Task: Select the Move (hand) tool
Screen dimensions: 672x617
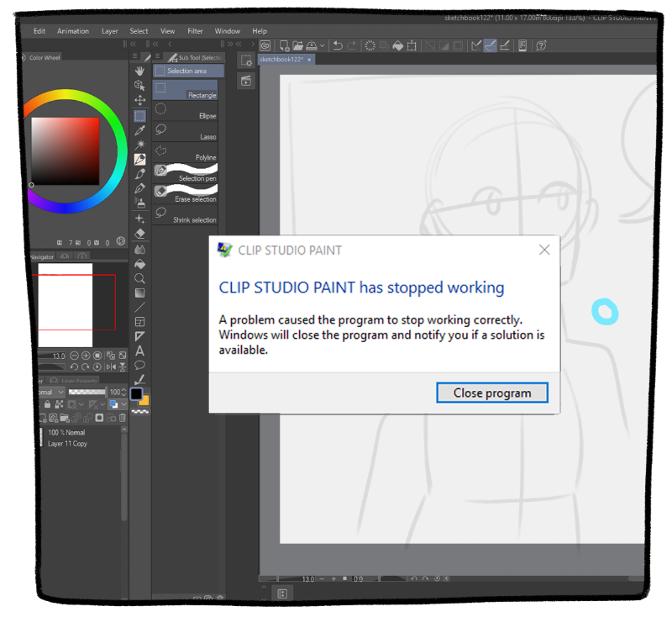Action: point(139,71)
